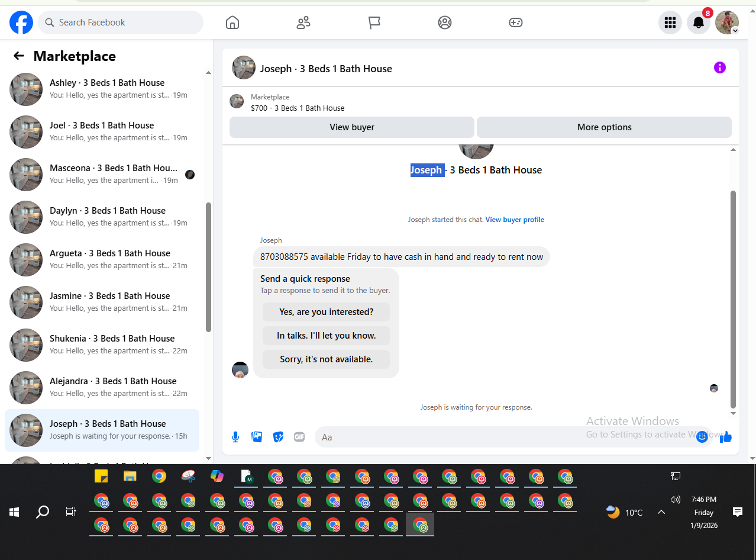The width and height of the screenshot is (756, 560).
Task: Click More options button
Action: pyautogui.click(x=604, y=127)
